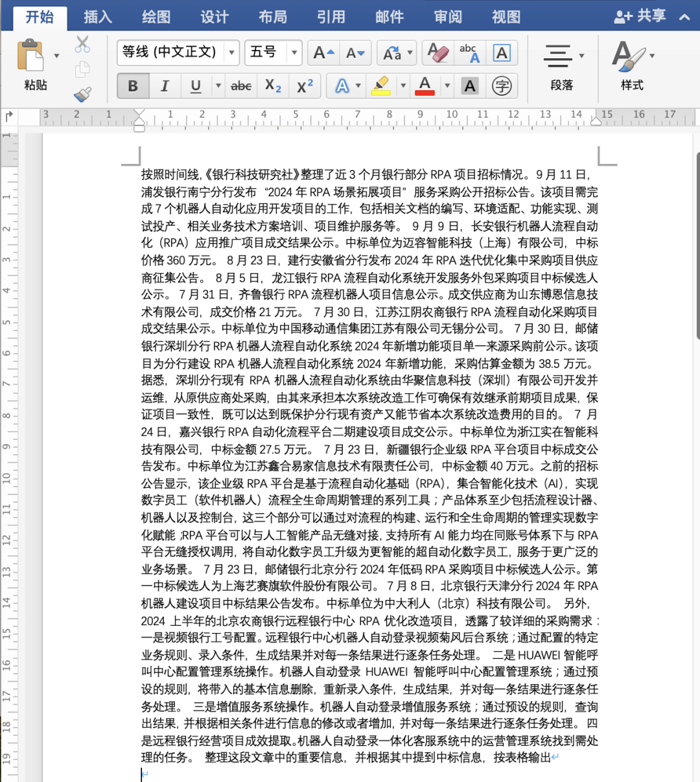
Task: Switch to the 设计 tab
Action: (215, 16)
